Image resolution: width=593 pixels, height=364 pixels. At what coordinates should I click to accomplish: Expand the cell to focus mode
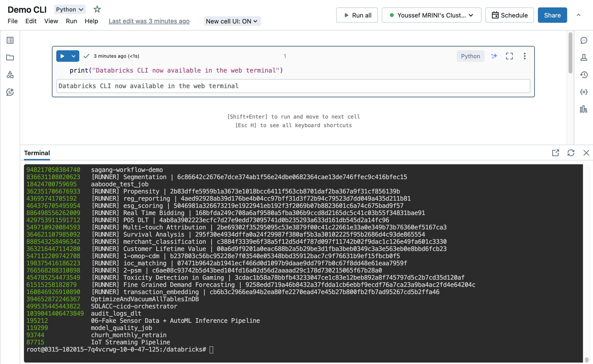point(509,56)
